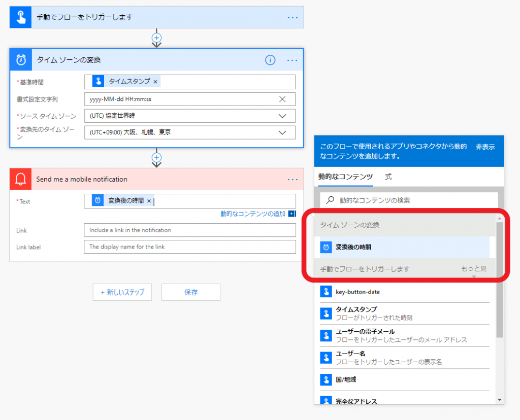Image resolution: width=520 pixels, height=420 pixels.
Task: Select タイムスタンプ item in dynamic content list
Action: (x=405, y=313)
